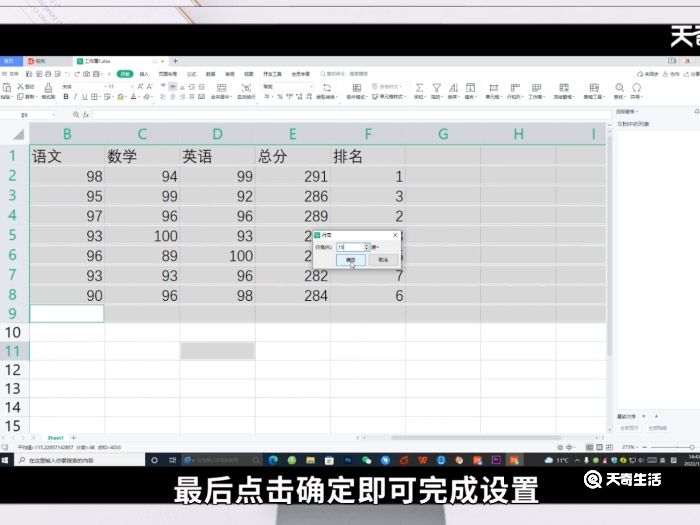The height and width of the screenshot is (525, 700).
Task: Click the row height spinner arrows
Action: (x=367, y=247)
